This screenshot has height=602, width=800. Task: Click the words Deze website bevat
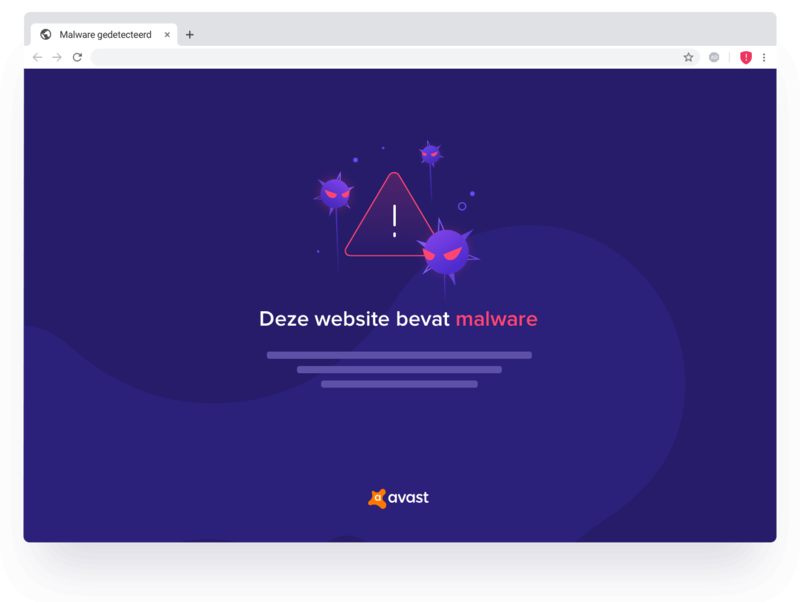point(354,319)
